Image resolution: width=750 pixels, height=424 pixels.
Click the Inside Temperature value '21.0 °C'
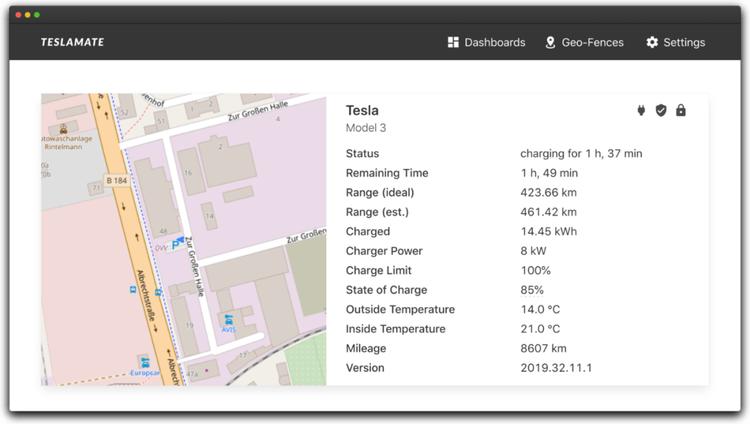click(x=540, y=329)
